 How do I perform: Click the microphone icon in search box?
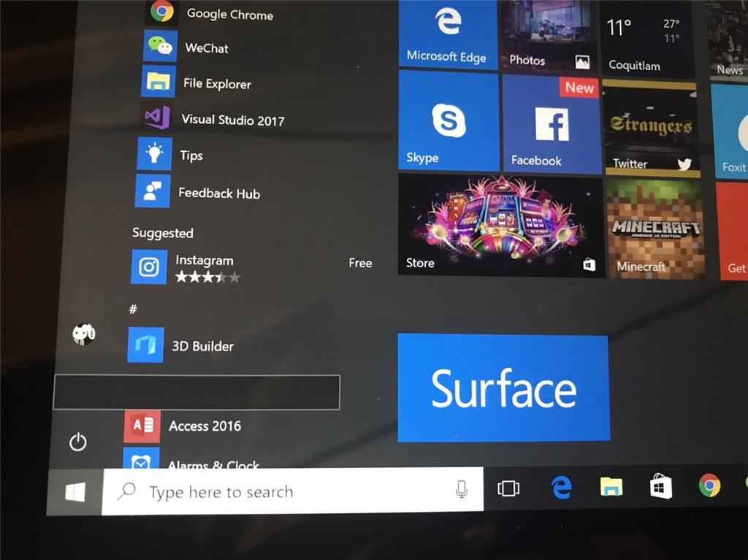462,489
